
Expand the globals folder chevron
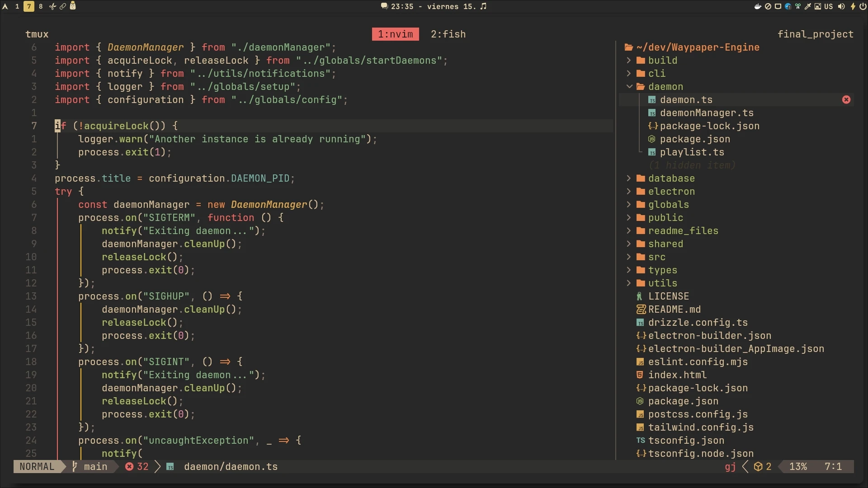(629, 205)
